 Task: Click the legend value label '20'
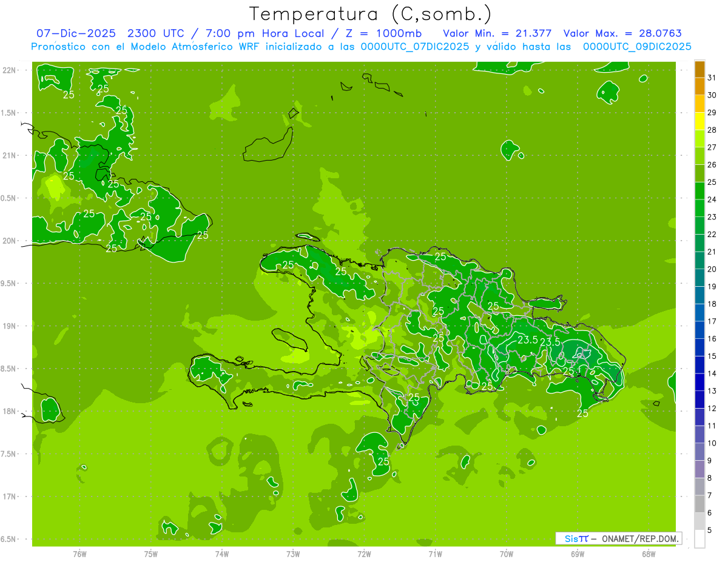pyautogui.click(x=712, y=269)
